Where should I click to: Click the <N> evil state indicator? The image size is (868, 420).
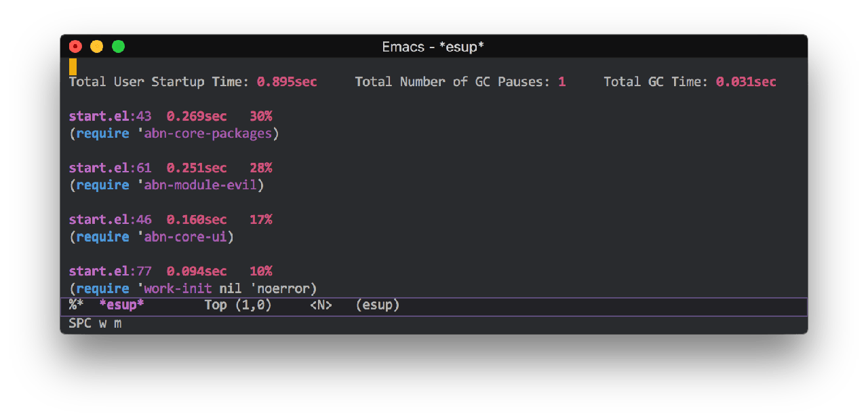321,305
